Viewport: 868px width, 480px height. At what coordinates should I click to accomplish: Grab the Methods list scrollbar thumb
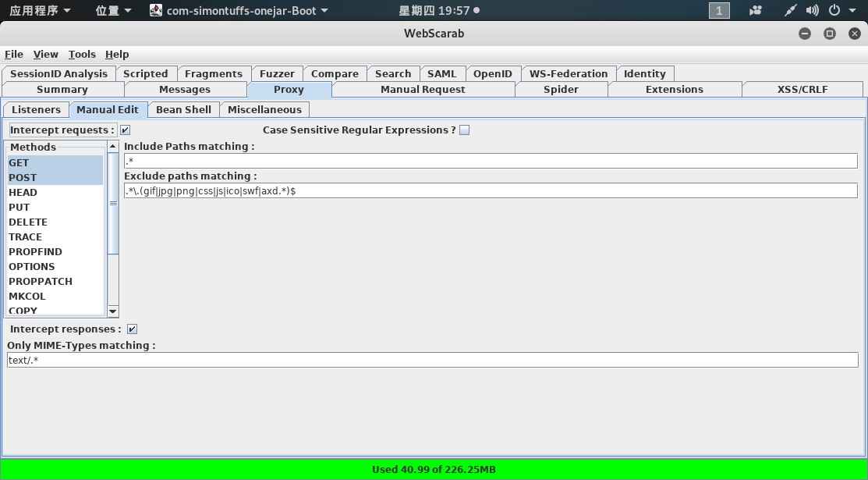point(113,204)
